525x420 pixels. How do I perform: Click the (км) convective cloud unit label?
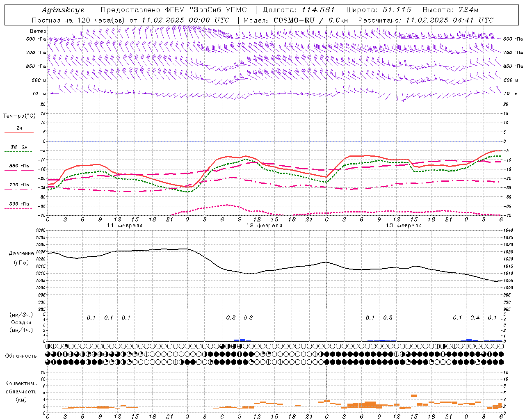coord(21,399)
